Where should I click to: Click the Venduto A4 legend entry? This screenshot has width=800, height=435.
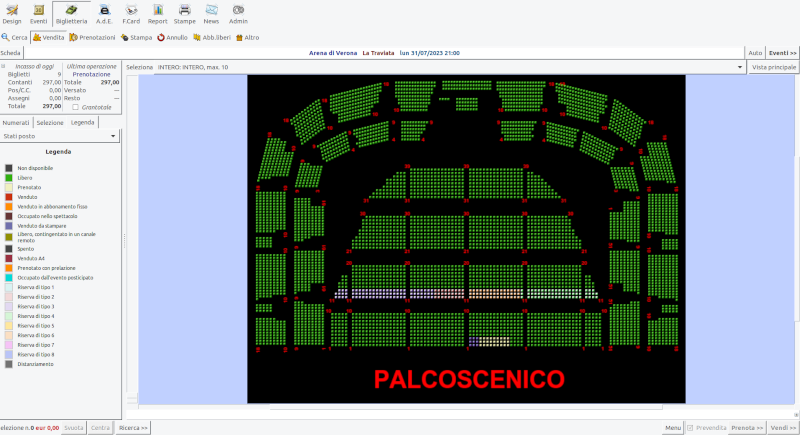31,259
